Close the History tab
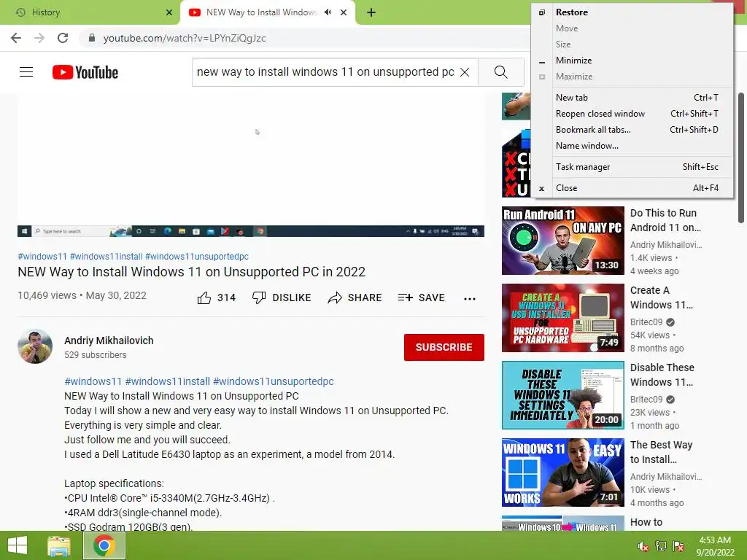 169,12
